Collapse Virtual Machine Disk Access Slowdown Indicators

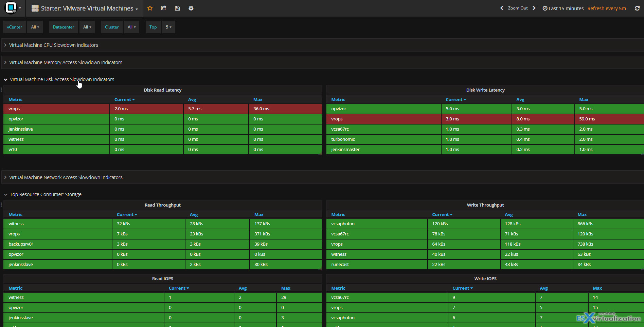(62, 79)
